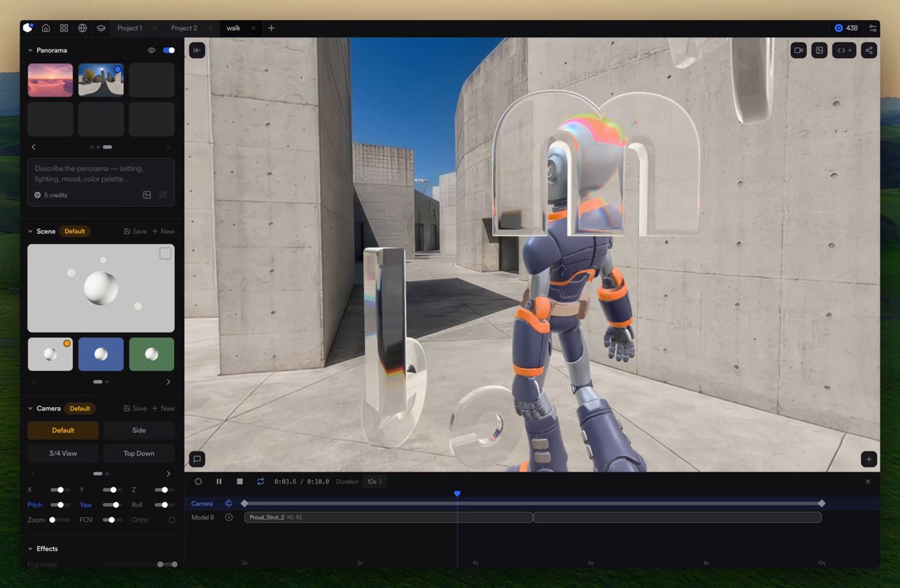Toggle the loop playback button
The height and width of the screenshot is (588, 900).
tap(260, 481)
